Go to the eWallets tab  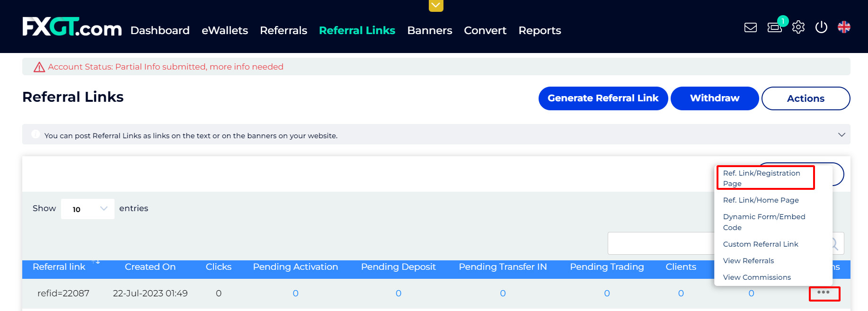click(224, 31)
